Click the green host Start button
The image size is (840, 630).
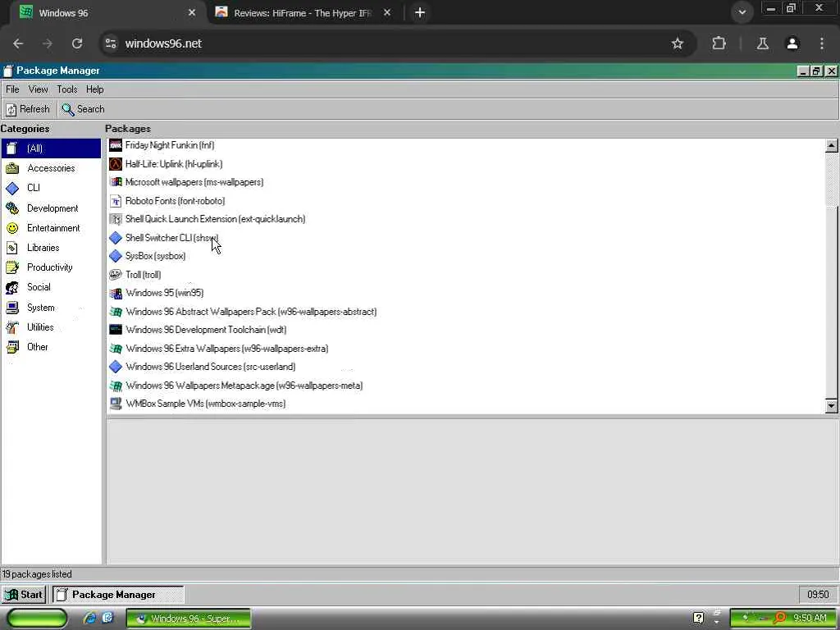click(x=37, y=619)
